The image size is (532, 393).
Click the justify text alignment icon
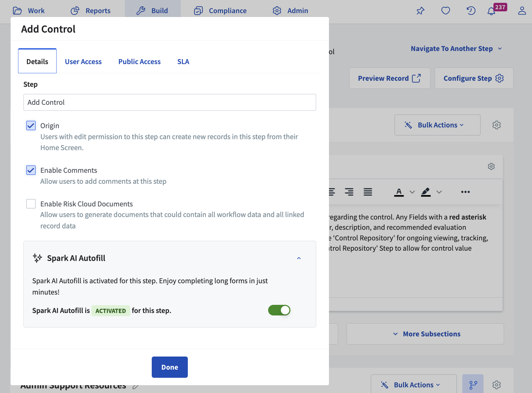[x=368, y=192]
